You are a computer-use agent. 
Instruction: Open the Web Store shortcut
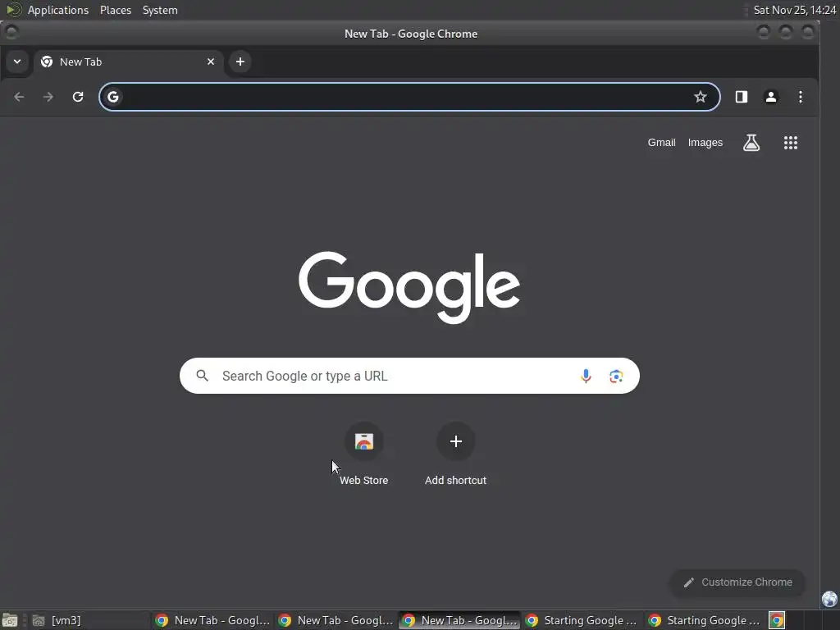363,454
